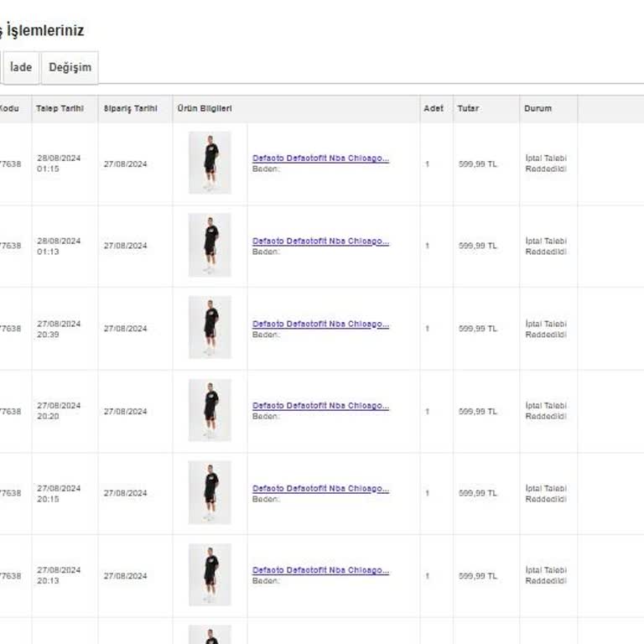This screenshot has width=644, height=644.
Task: Click order date 27/08/2024 in the 01:15 row
Action: [125, 164]
